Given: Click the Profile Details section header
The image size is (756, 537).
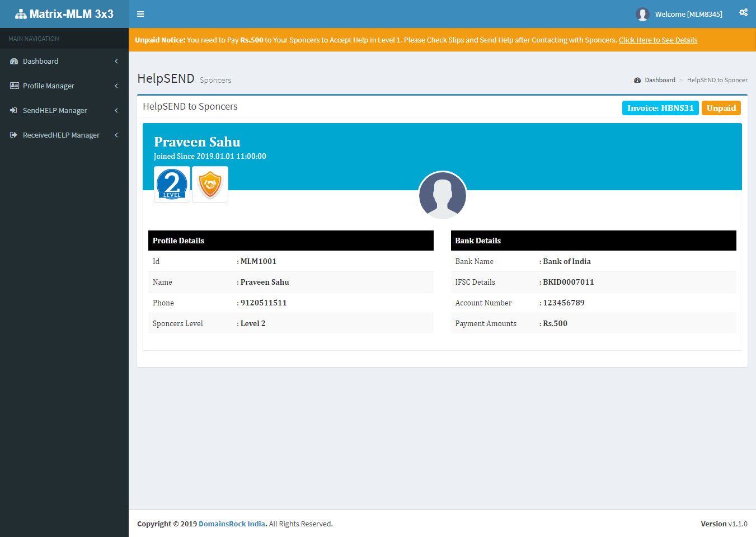Looking at the screenshot, I should click(x=291, y=241).
